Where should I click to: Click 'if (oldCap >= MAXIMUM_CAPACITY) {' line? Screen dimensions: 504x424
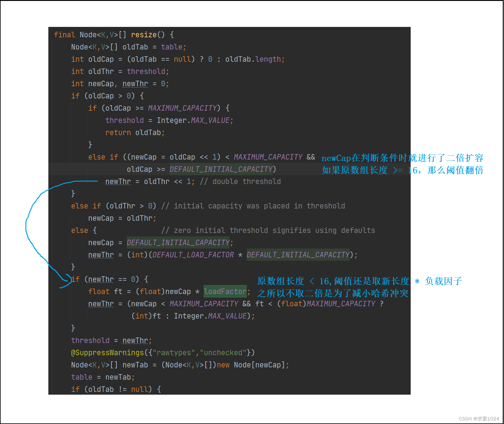point(159,108)
